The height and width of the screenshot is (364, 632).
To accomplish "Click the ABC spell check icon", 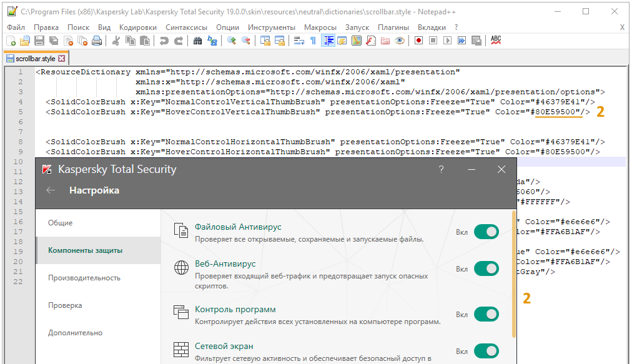I will coord(496,41).
